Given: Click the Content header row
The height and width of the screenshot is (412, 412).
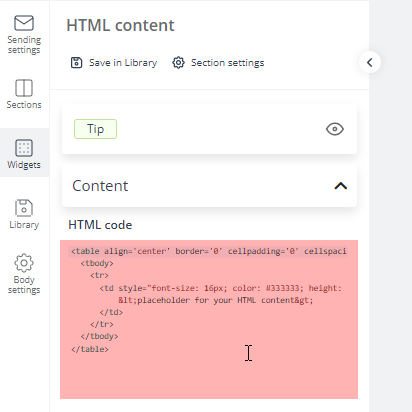Looking at the screenshot, I should (x=209, y=186).
